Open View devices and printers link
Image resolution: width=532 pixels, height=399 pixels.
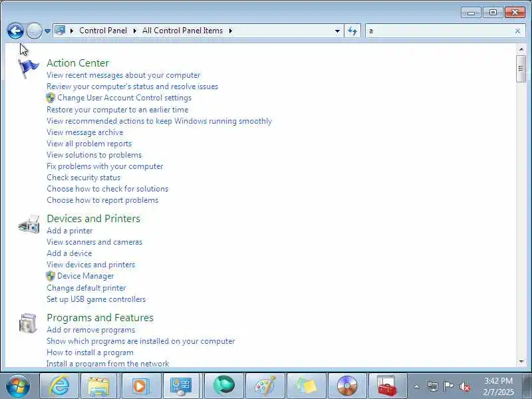90,265
